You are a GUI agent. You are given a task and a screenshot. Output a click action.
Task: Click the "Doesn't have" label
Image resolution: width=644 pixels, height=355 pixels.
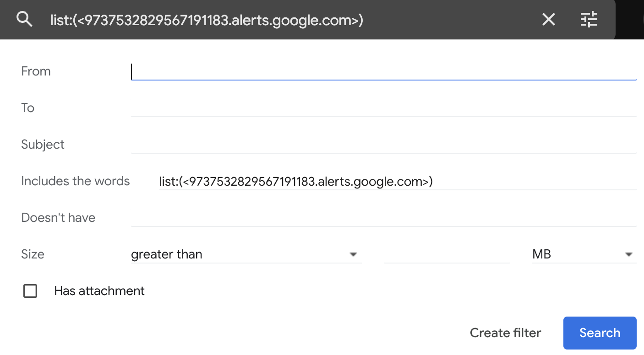(58, 218)
